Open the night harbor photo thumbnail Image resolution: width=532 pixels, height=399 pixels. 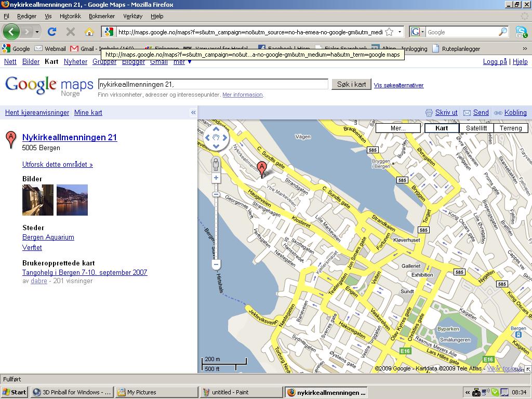tap(72, 200)
